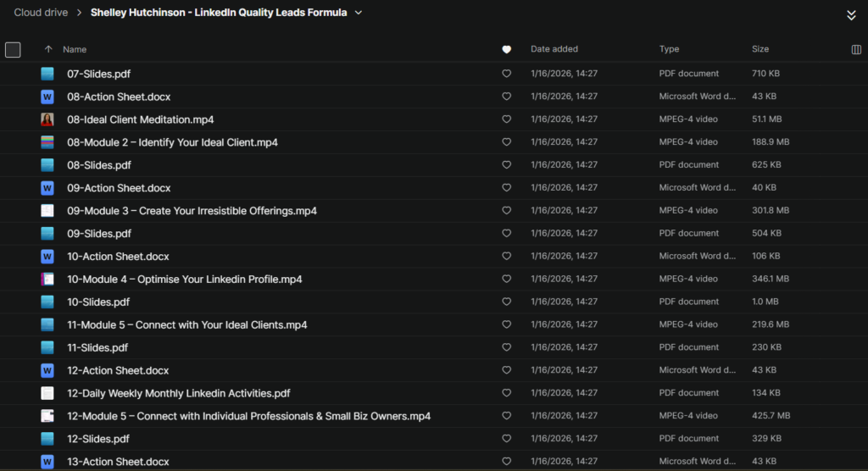The height and width of the screenshot is (471, 868).
Task: Click the 09-Slides.pdf file icon
Action: [47, 234]
